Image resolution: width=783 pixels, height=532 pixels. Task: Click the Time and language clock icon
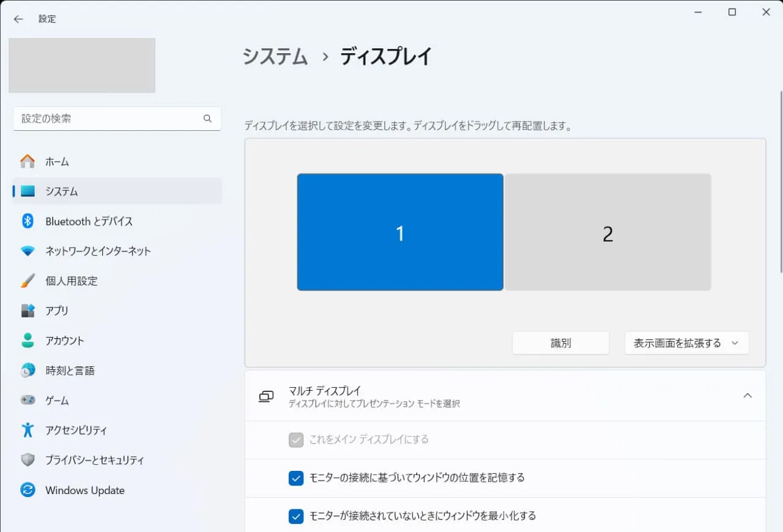(28, 371)
